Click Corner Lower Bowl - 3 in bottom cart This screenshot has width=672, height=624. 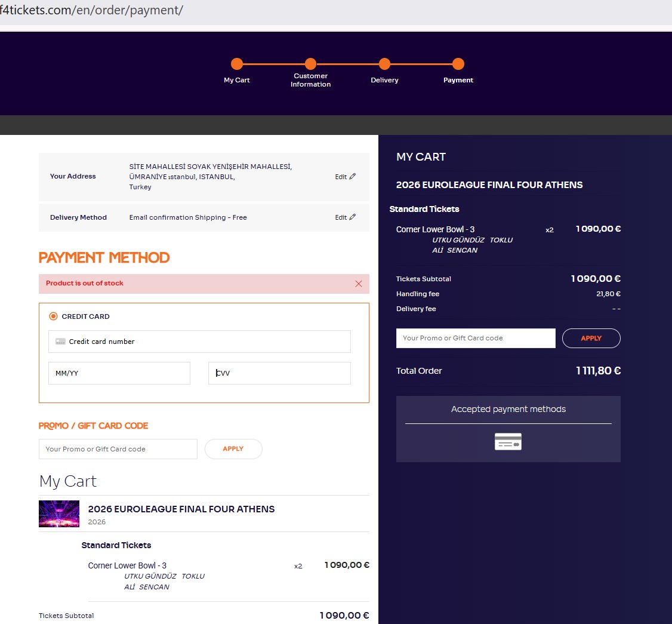(x=127, y=565)
